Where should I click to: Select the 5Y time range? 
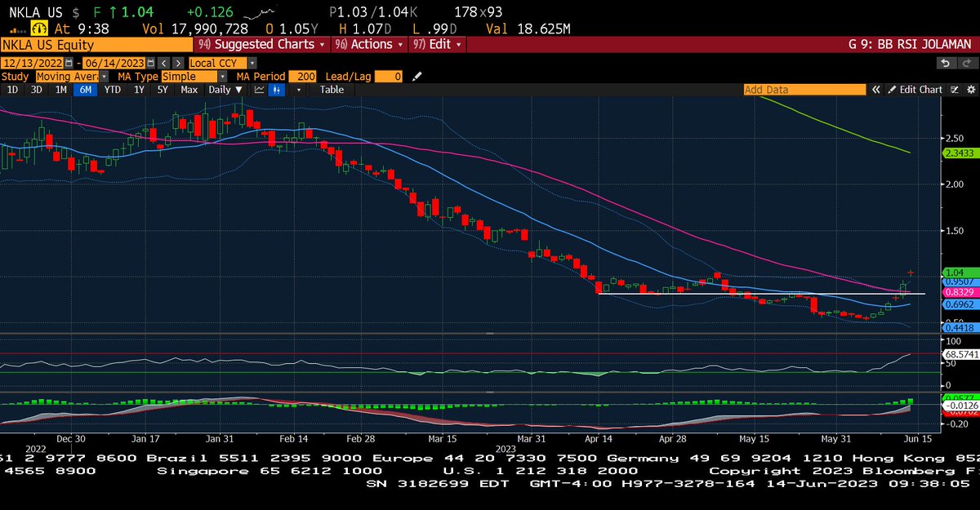[163, 90]
